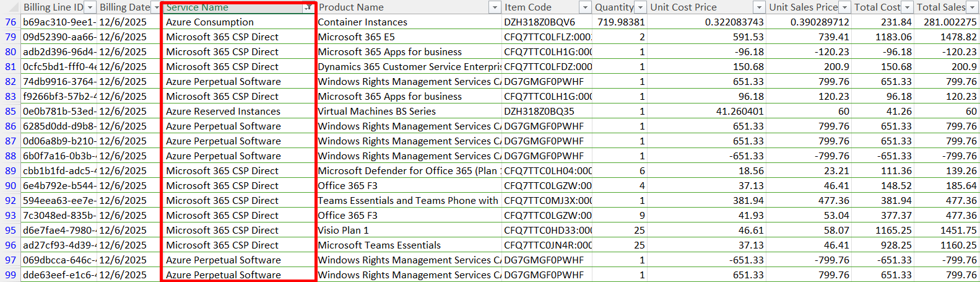Screen dimensions: 980x282
Task: Click the Visio Plan 1 cell
Action: point(409,231)
